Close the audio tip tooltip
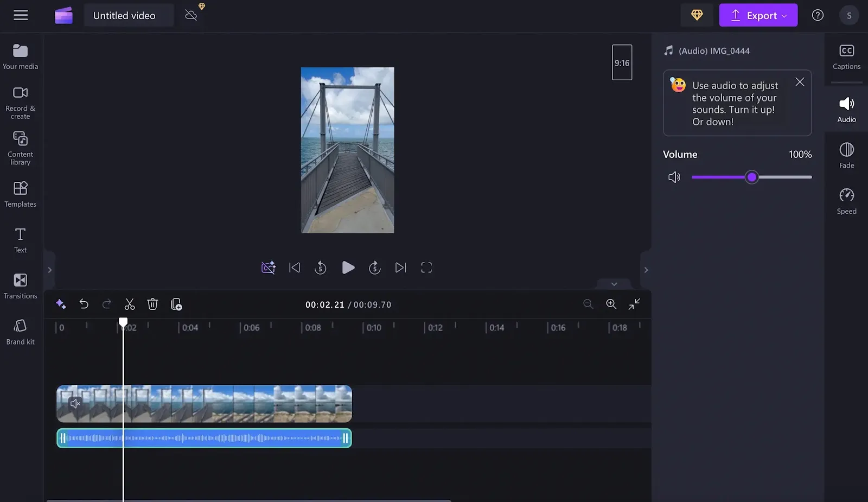The height and width of the screenshot is (502, 868). (800, 82)
